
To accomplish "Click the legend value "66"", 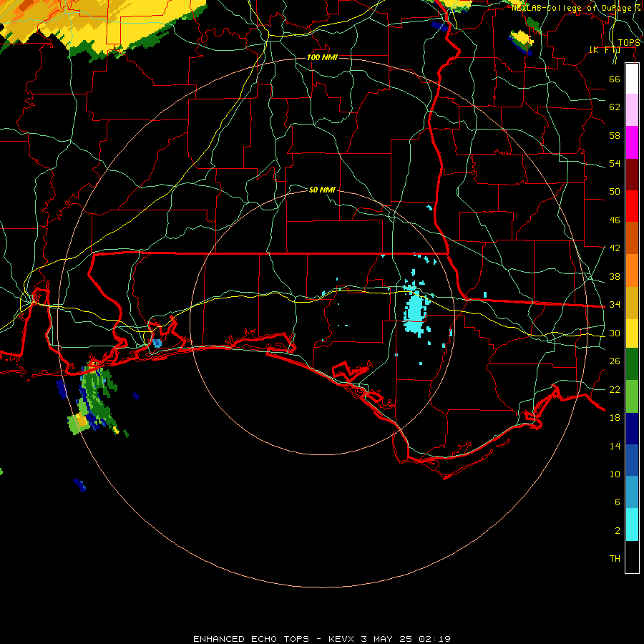I will click(615, 79).
